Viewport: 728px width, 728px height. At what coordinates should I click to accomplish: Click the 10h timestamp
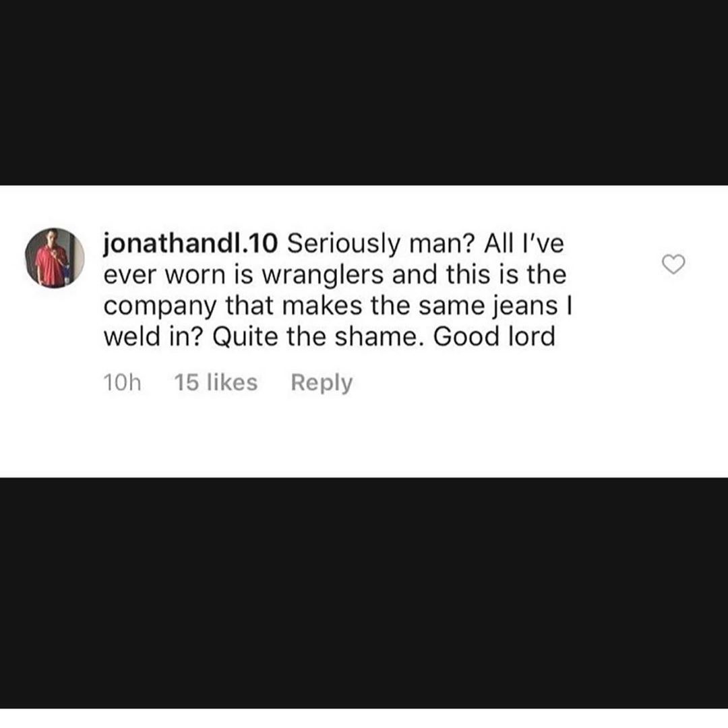(x=122, y=383)
